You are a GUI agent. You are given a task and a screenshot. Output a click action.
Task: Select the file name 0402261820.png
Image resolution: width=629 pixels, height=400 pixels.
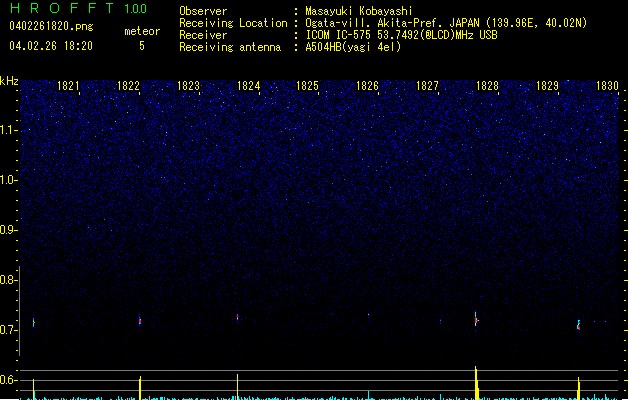51,26
